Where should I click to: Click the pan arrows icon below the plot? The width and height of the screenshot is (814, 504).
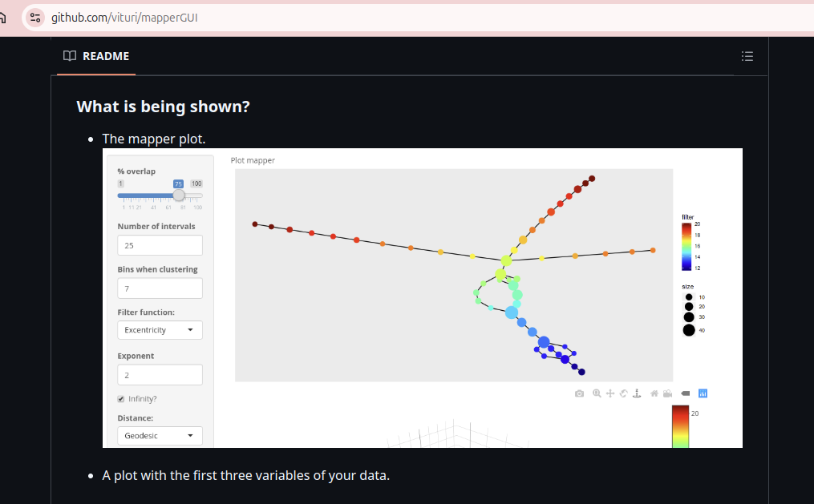tap(610, 393)
